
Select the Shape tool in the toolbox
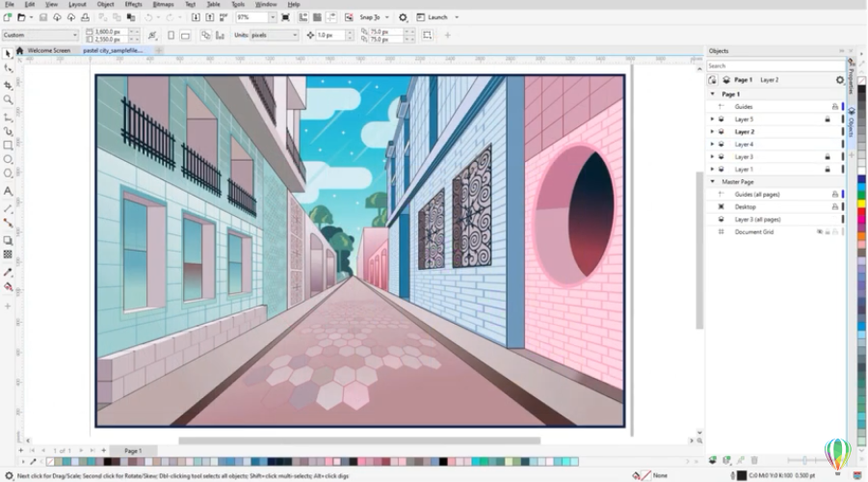click(8, 68)
